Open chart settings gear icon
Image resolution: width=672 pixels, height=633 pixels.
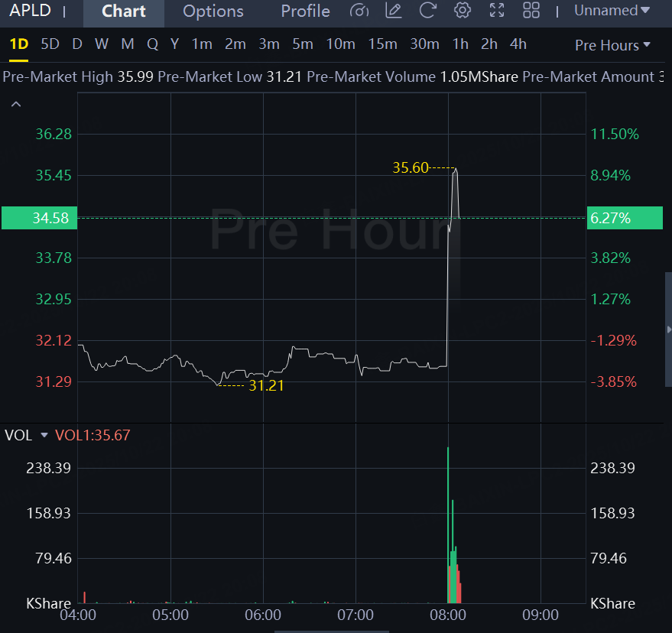tap(462, 10)
